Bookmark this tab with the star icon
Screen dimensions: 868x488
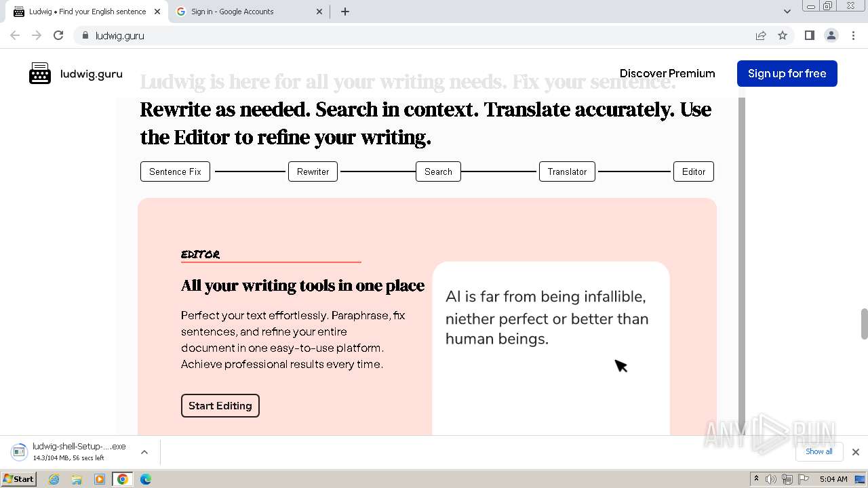click(783, 35)
